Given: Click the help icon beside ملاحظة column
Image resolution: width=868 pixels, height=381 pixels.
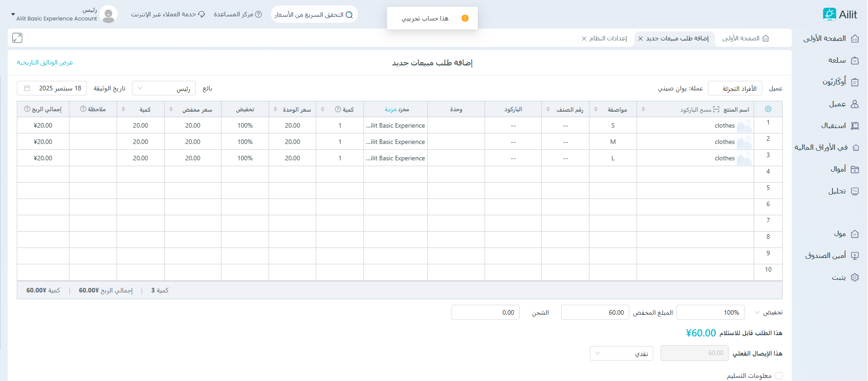Looking at the screenshot, I should pyautogui.click(x=83, y=109).
